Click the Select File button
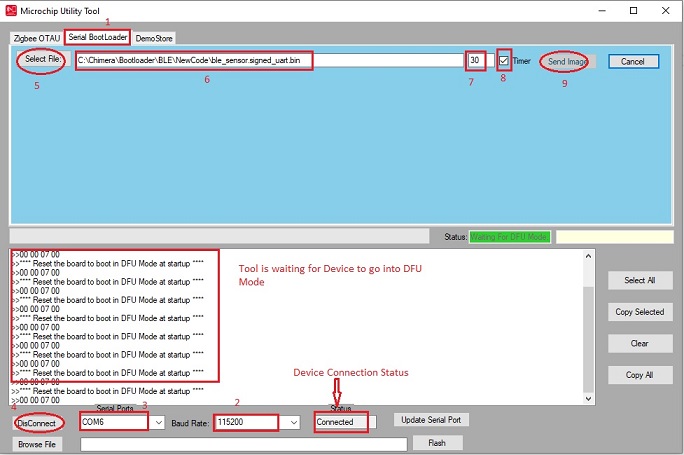 (x=43, y=60)
